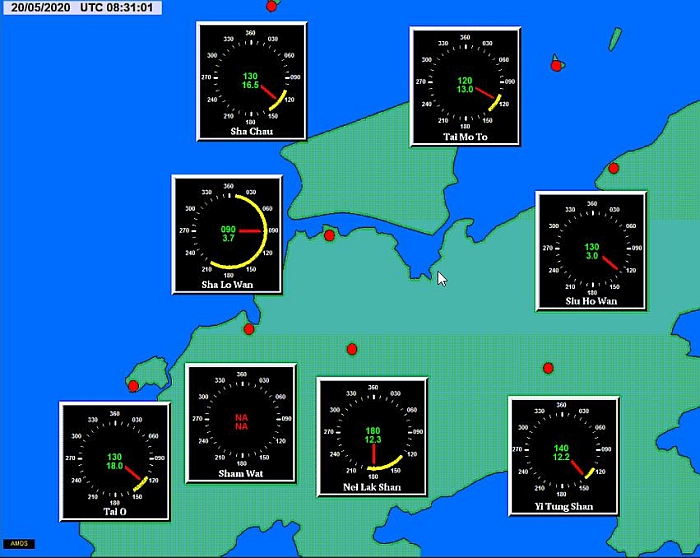Click the 12.3 wind speed in Nei Lak Shan
Screen dimensions: 700x558
[x=373, y=440]
